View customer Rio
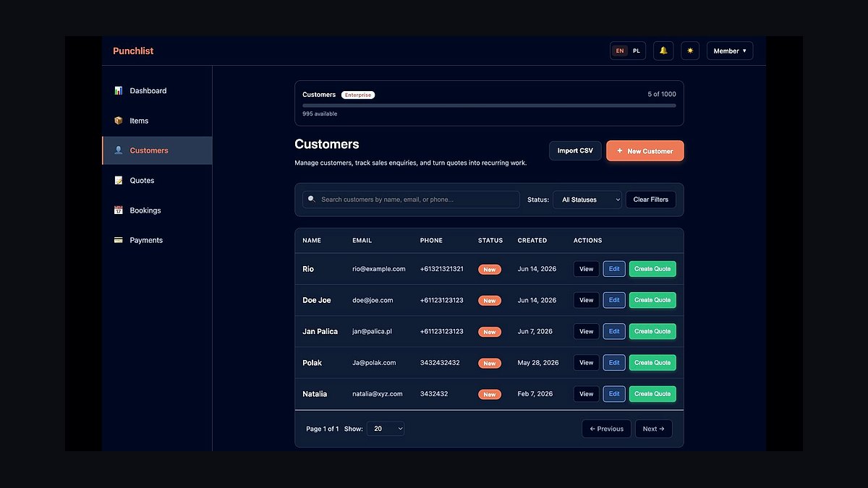This screenshot has height=488, width=868. point(587,269)
